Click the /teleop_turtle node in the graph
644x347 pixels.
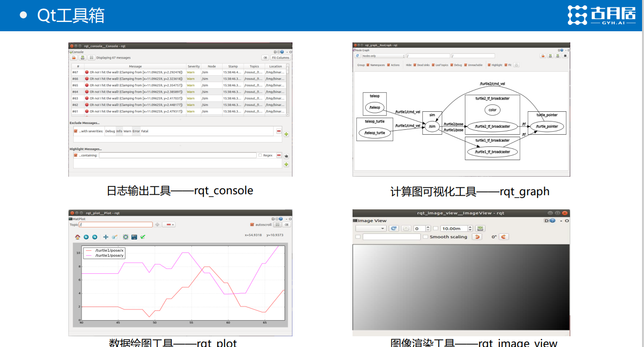375,133
